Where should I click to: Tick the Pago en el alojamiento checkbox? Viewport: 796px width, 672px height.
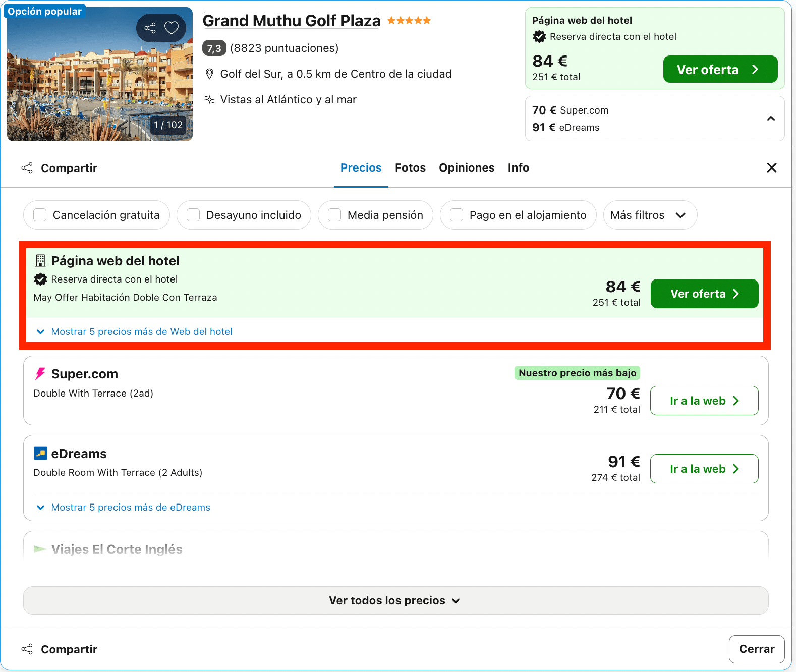point(457,215)
